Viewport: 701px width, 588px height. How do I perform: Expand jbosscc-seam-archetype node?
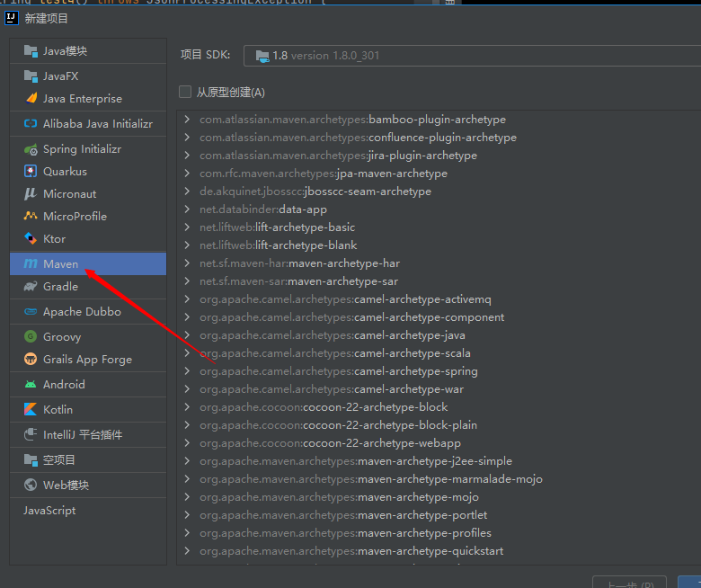tap(187, 191)
